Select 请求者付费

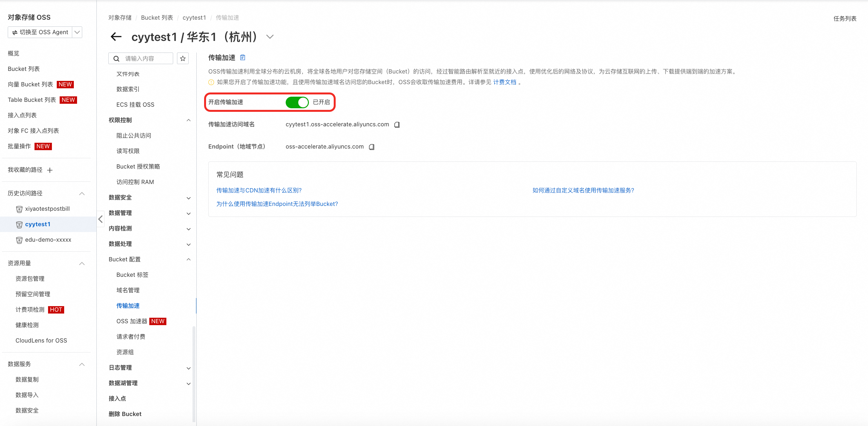click(131, 337)
